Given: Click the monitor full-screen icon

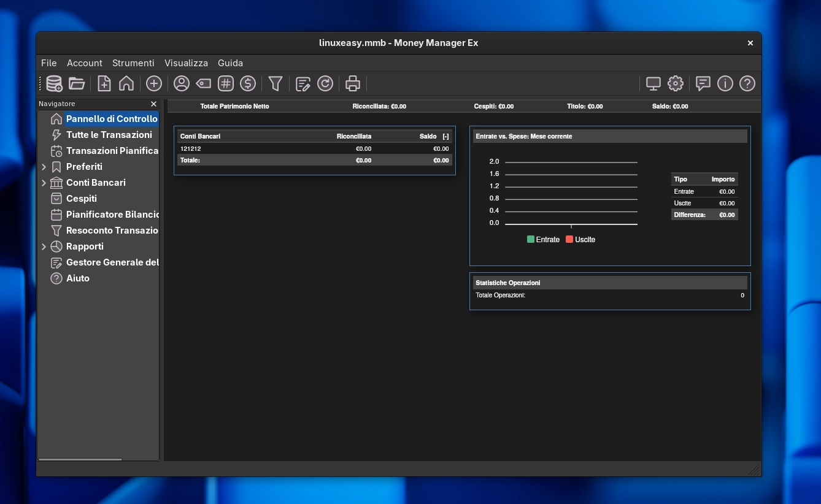Looking at the screenshot, I should tap(653, 83).
